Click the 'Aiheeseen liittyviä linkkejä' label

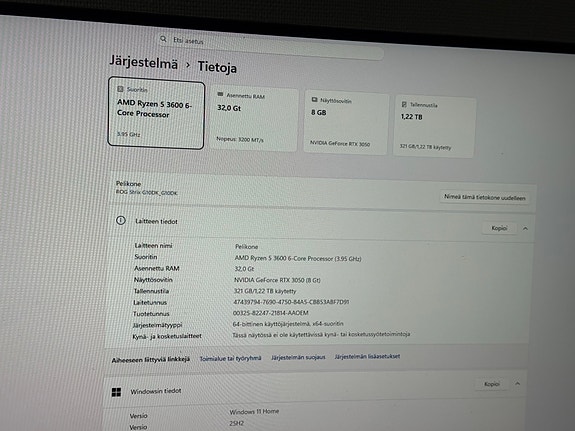pyautogui.click(x=151, y=359)
